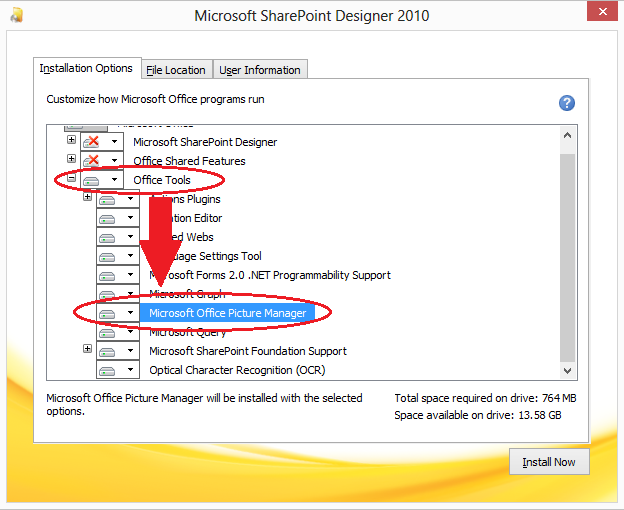The height and width of the screenshot is (510, 624).
Task: Click the Install Now button
Action: pos(549,462)
